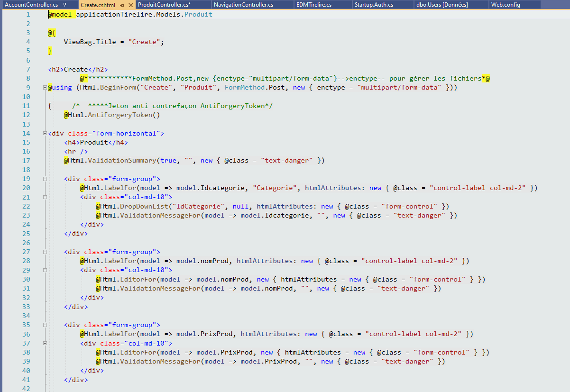The height and width of the screenshot is (392, 570).
Task: Click the "IdCategorie" string literal
Action: coord(198,206)
